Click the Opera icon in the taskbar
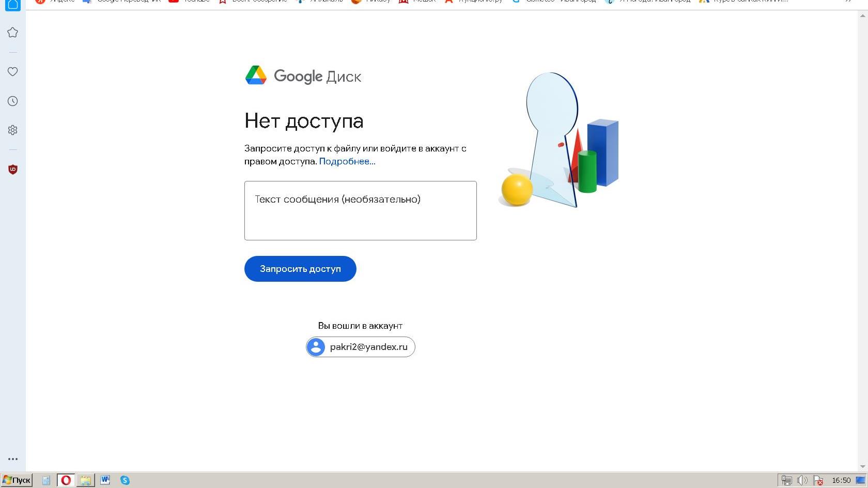The width and height of the screenshot is (868, 488). point(66,480)
